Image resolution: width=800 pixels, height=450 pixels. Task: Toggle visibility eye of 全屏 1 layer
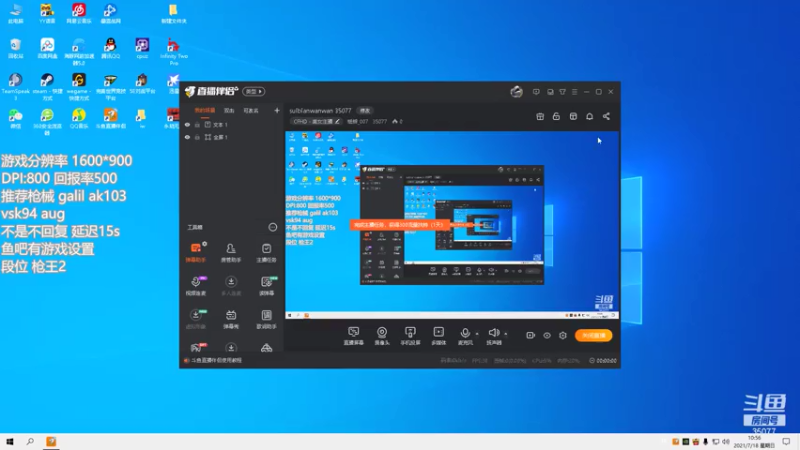[187, 137]
